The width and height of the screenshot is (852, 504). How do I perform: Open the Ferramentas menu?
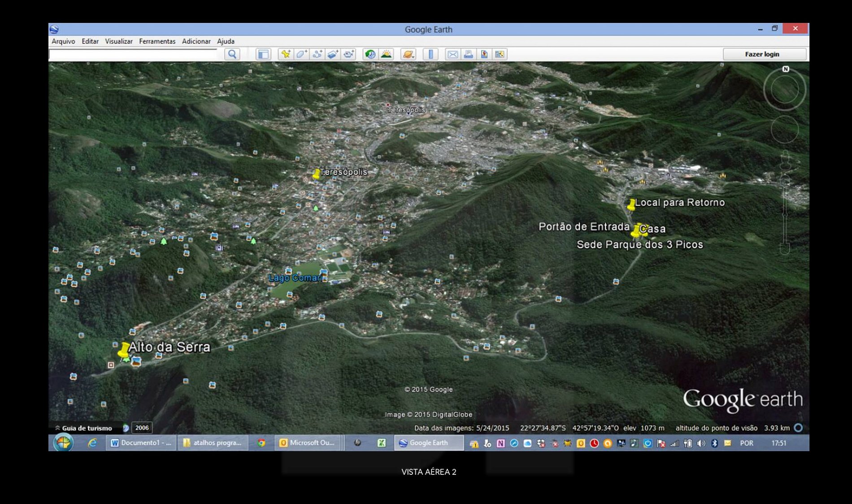click(x=157, y=41)
